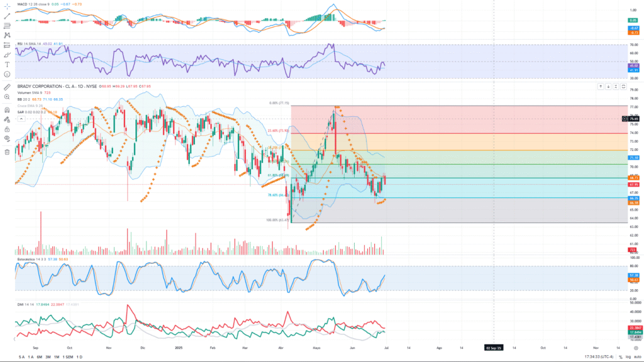Choose the text annotation tool
This screenshot has width=644, height=362.
(x=7, y=64)
